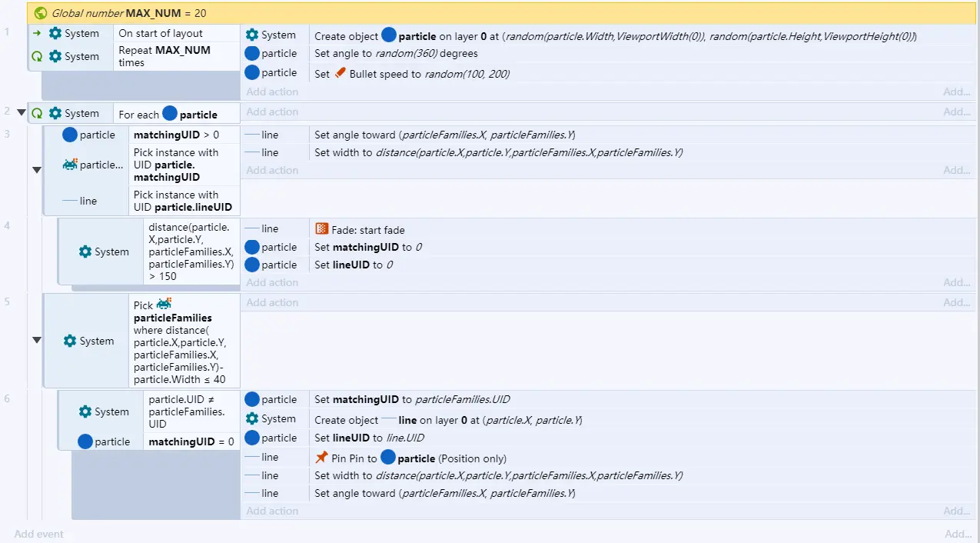
Task: Click Add action below the last Set angle toward action
Action: coord(272,511)
